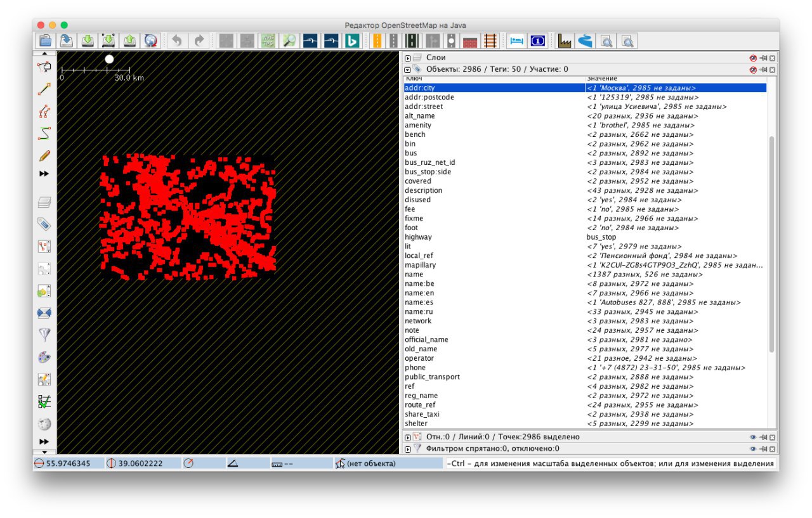Select the shelter tag row
The height and width of the screenshot is (518, 812).
[585, 424]
